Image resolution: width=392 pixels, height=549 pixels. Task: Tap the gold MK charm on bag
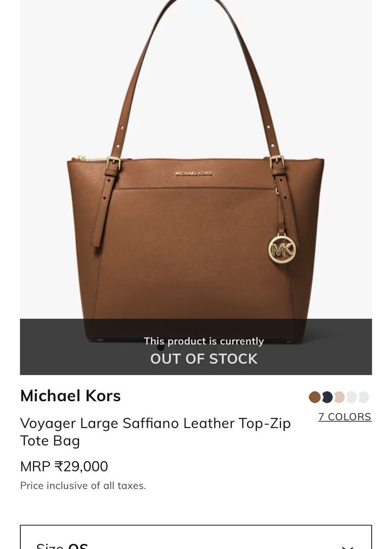(x=282, y=249)
